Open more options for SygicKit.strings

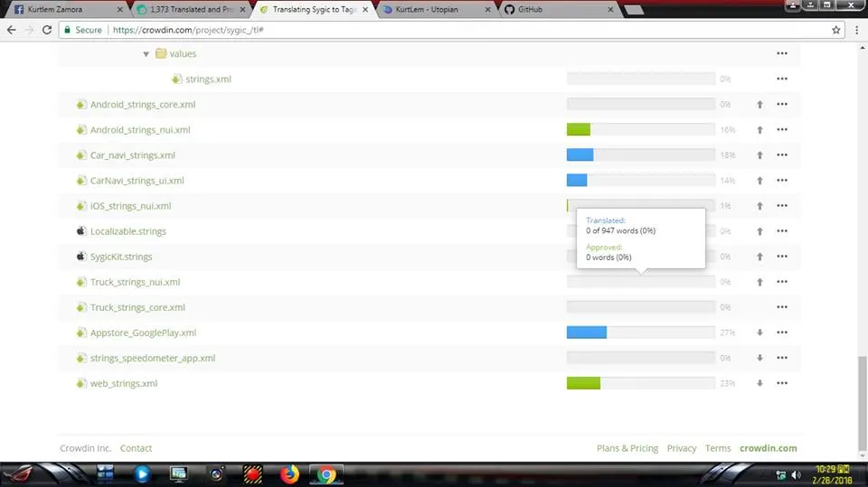click(x=781, y=257)
